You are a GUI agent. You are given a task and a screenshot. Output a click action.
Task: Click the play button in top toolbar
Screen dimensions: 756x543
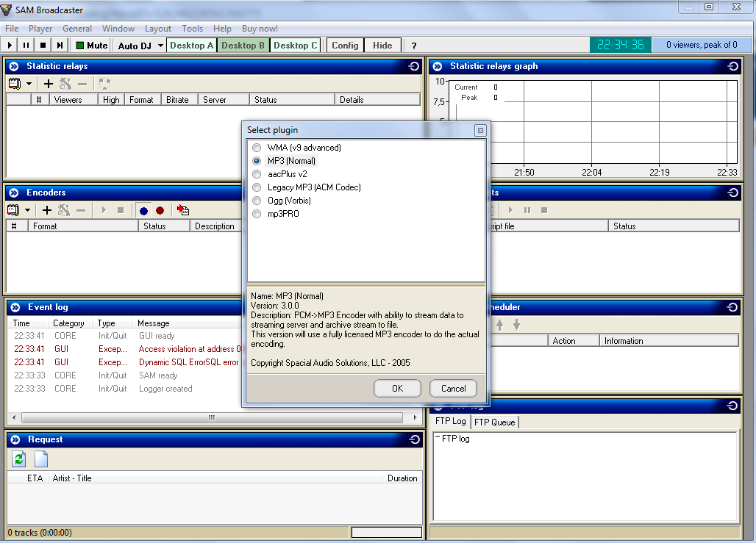click(9, 46)
